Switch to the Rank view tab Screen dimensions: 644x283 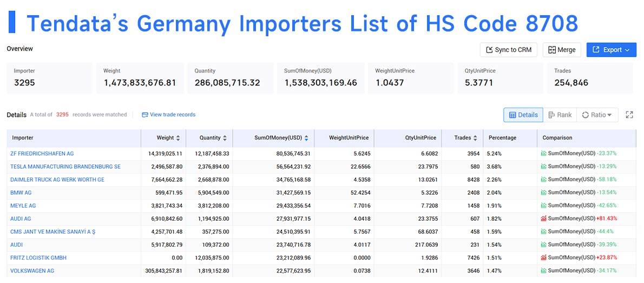pyautogui.click(x=560, y=115)
